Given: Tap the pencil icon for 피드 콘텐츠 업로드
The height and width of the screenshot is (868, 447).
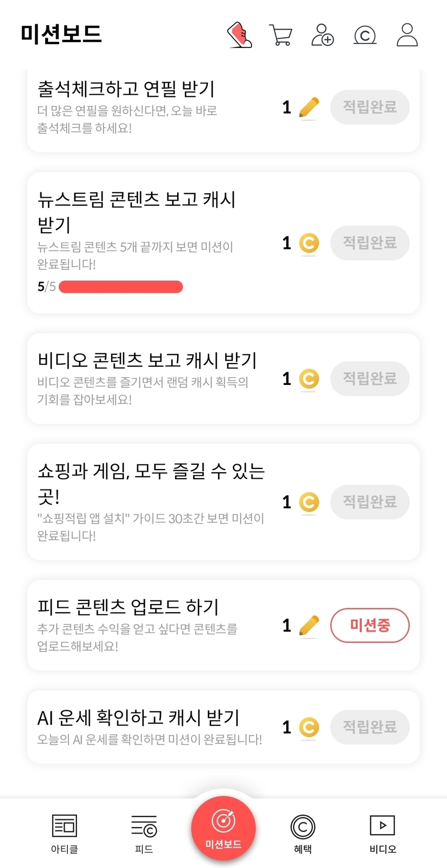Looking at the screenshot, I should click(309, 626).
